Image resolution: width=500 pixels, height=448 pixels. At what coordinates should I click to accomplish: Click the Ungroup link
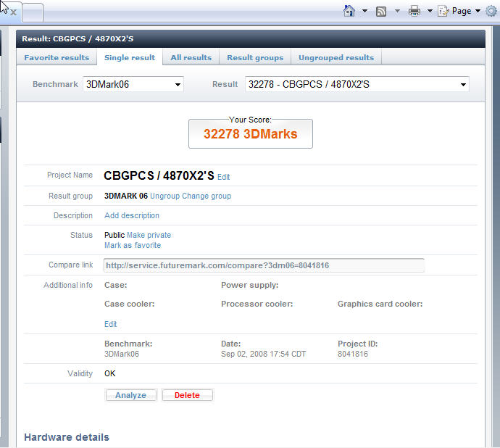point(165,196)
